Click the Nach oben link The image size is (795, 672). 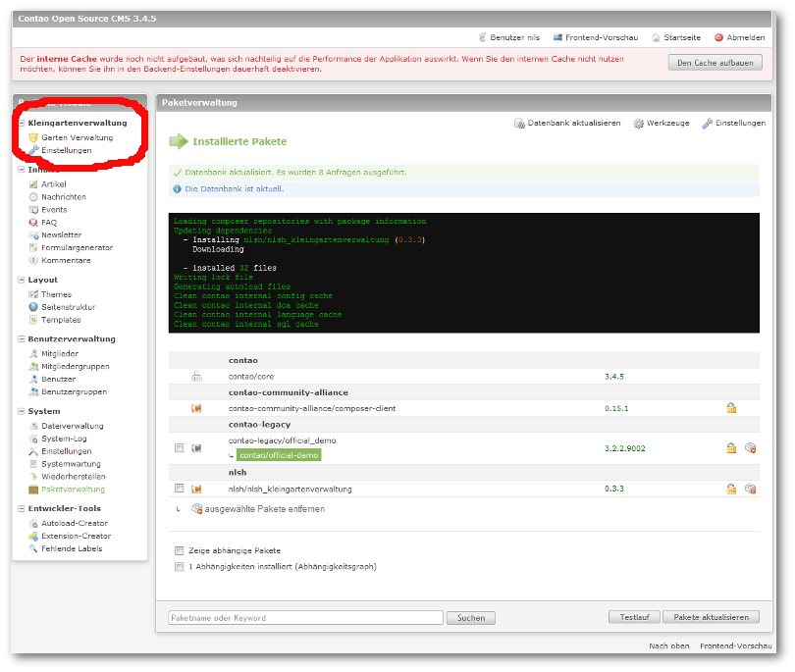point(668,646)
